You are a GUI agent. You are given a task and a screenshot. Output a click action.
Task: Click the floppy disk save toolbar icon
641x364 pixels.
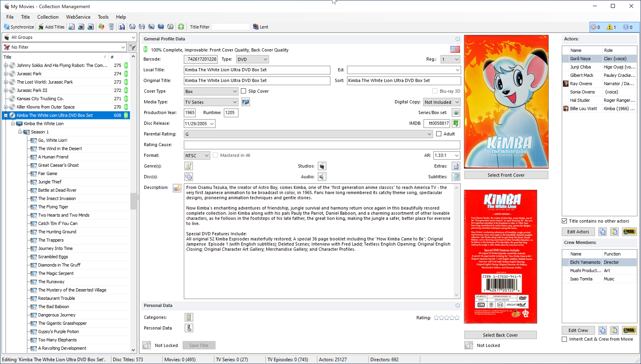121,27
